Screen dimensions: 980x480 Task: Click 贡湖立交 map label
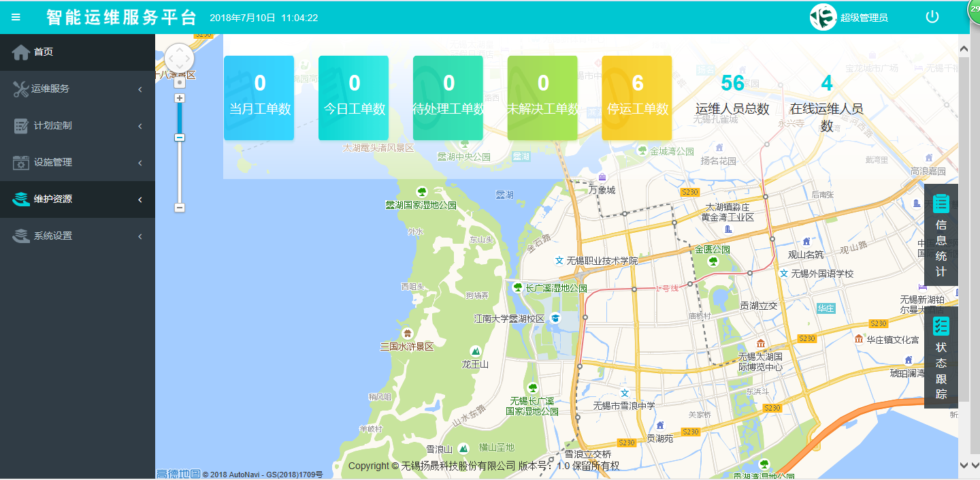[x=759, y=306]
